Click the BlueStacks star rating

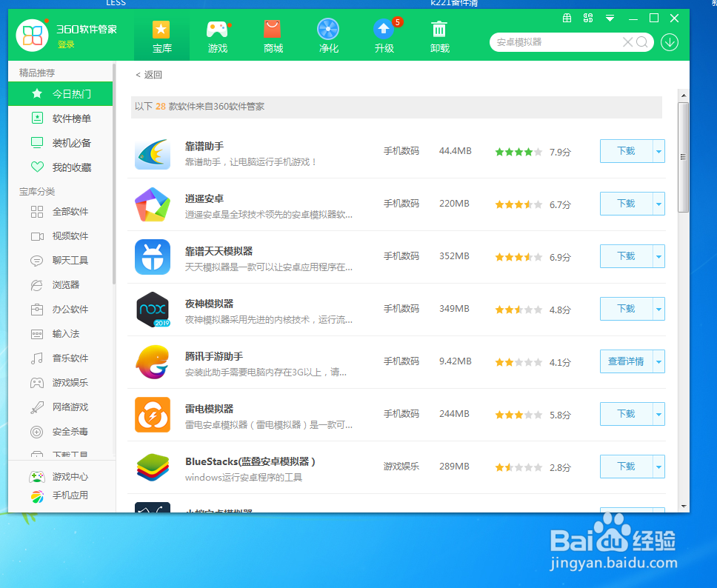(518, 467)
